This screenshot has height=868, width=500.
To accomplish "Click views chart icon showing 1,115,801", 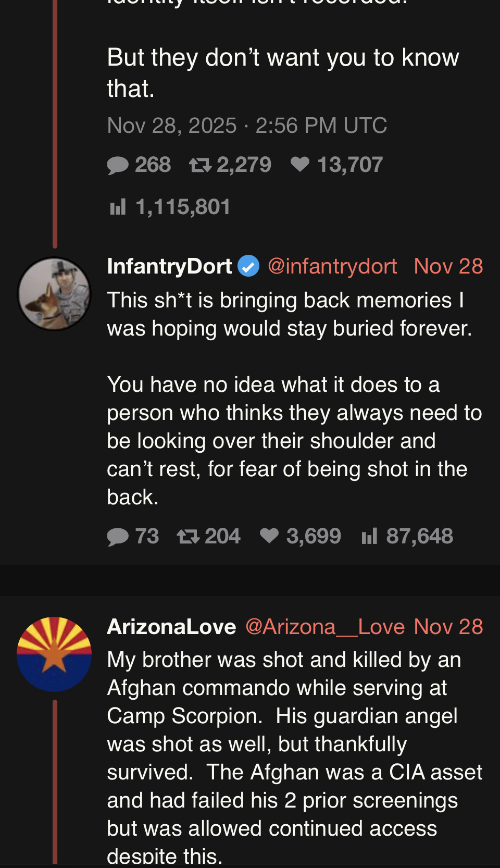I will (118, 207).
